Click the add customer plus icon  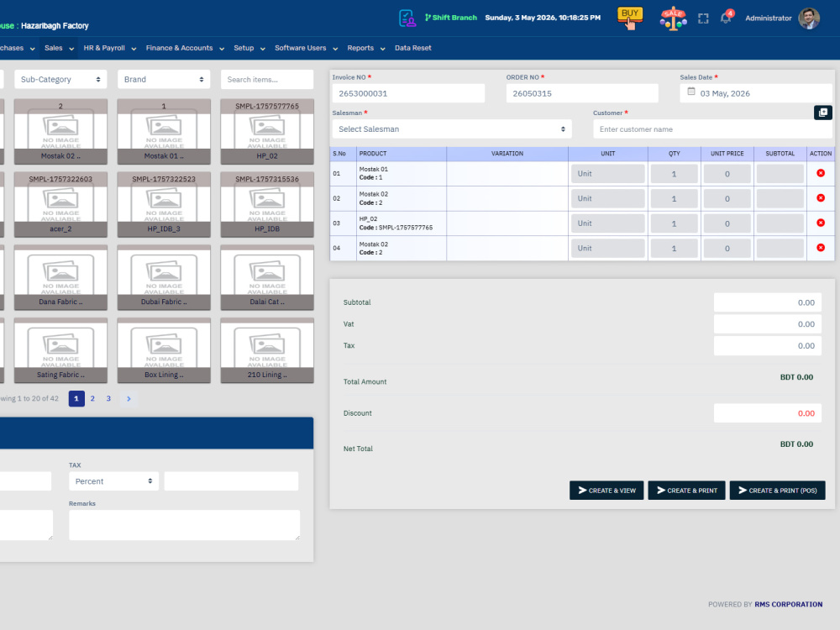coord(823,113)
